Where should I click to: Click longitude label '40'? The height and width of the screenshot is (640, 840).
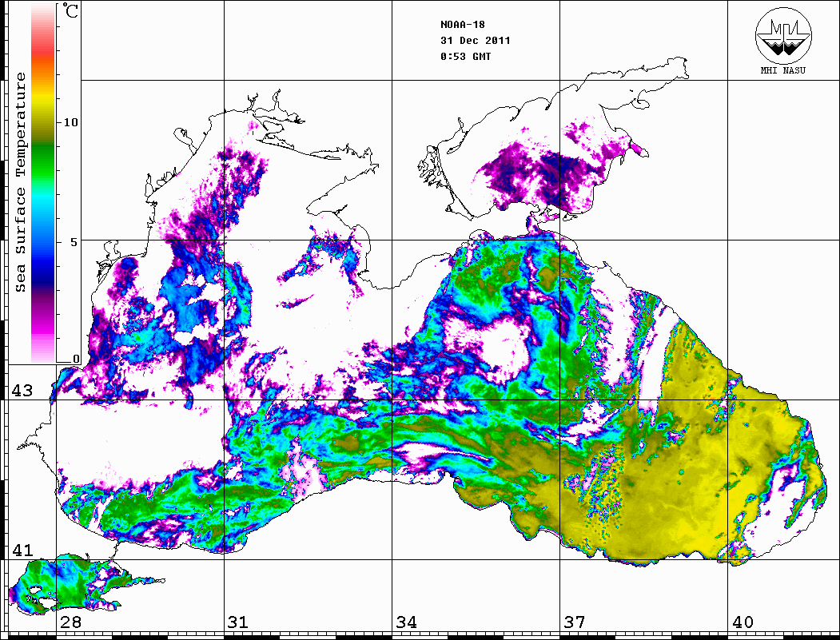pos(742,622)
